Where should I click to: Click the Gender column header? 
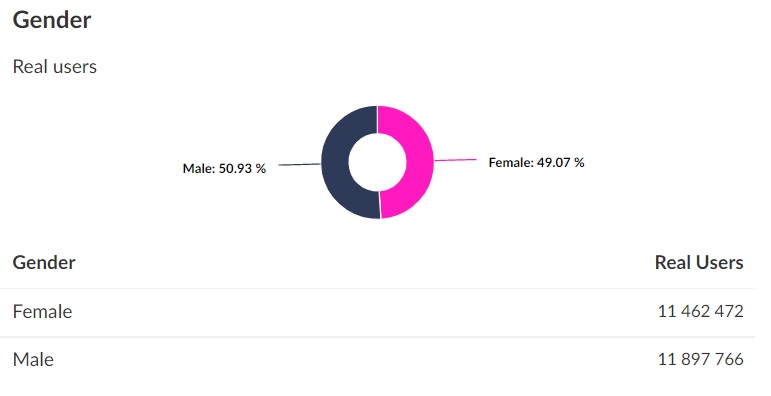pos(44,262)
